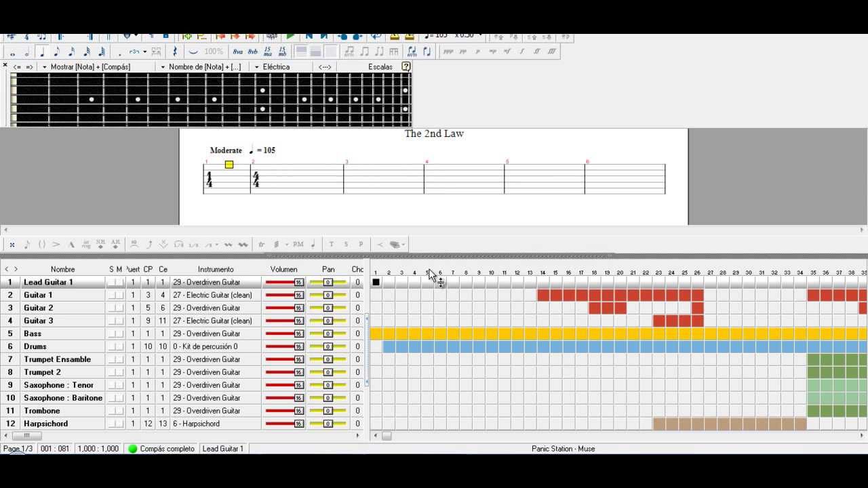
Task: Apply the 8vb octave marking
Action: pos(252,52)
